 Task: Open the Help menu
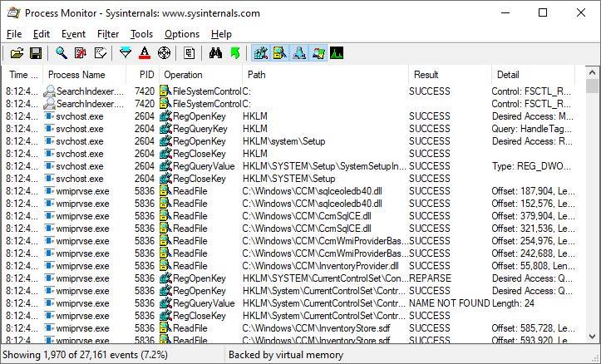pos(221,34)
